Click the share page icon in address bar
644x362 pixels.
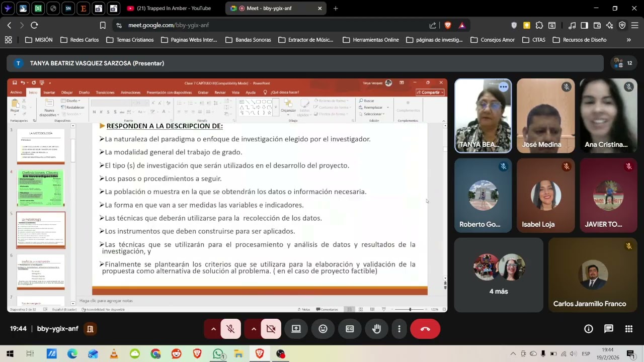pyautogui.click(x=433, y=25)
